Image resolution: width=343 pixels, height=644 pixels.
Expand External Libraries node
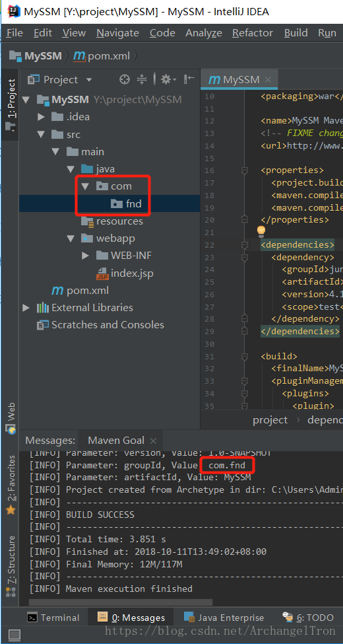pyautogui.click(x=26, y=308)
